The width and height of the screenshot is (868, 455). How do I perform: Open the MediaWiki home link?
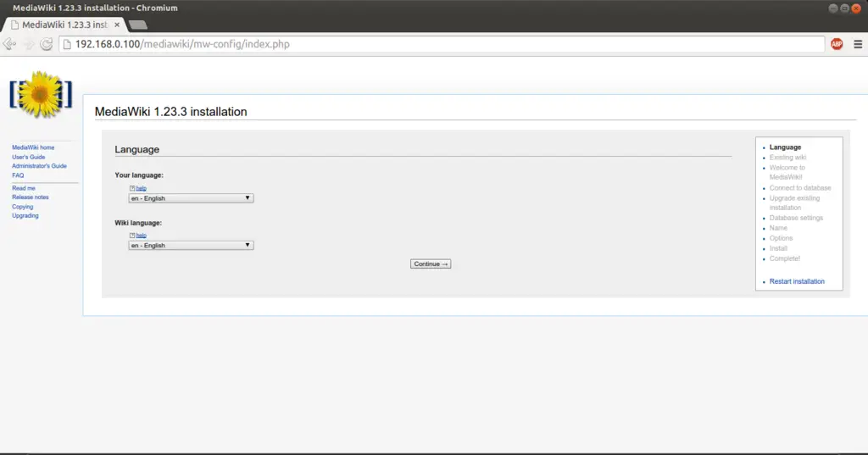coord(33,147)
